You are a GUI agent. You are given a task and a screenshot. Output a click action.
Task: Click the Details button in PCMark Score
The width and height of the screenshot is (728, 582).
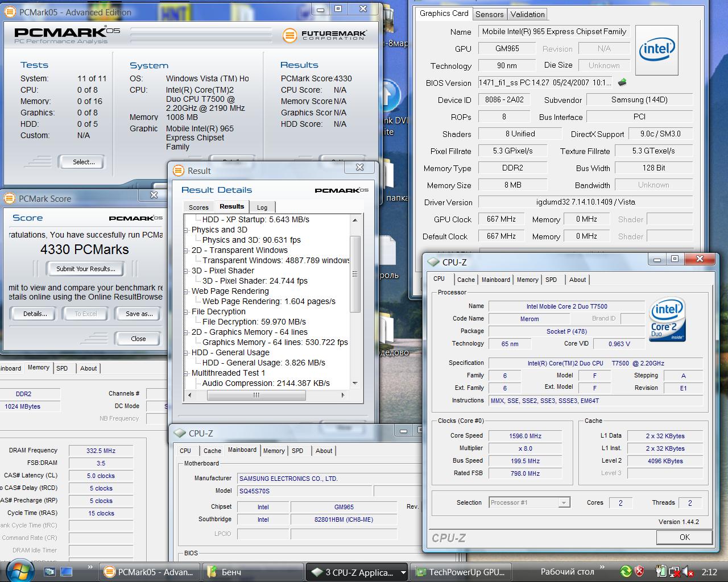click(x=35, y=314)
